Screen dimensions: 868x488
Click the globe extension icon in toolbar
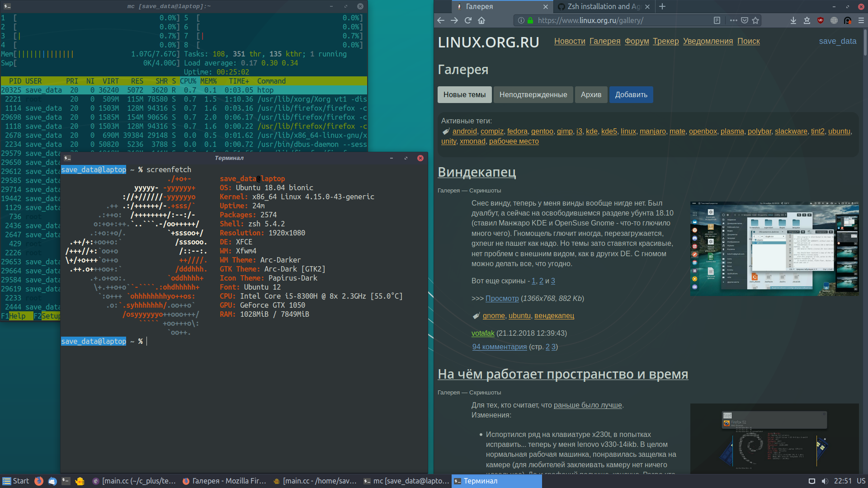click(x=834, y=20)
